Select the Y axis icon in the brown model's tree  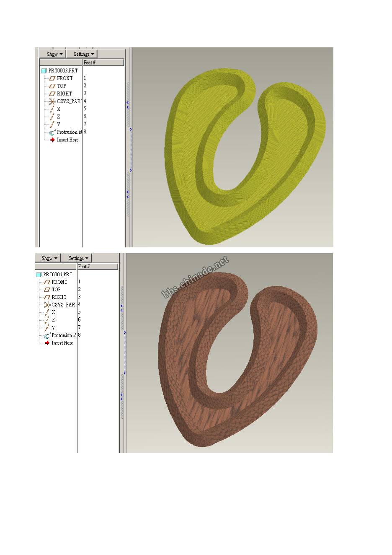point(47,327)
